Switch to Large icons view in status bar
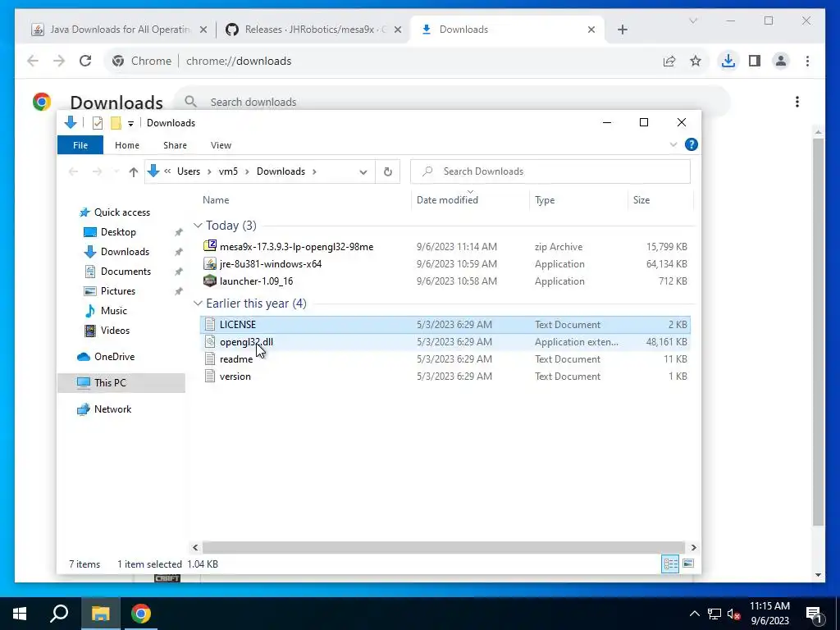 pyautogui.click(x=688, y=564)
